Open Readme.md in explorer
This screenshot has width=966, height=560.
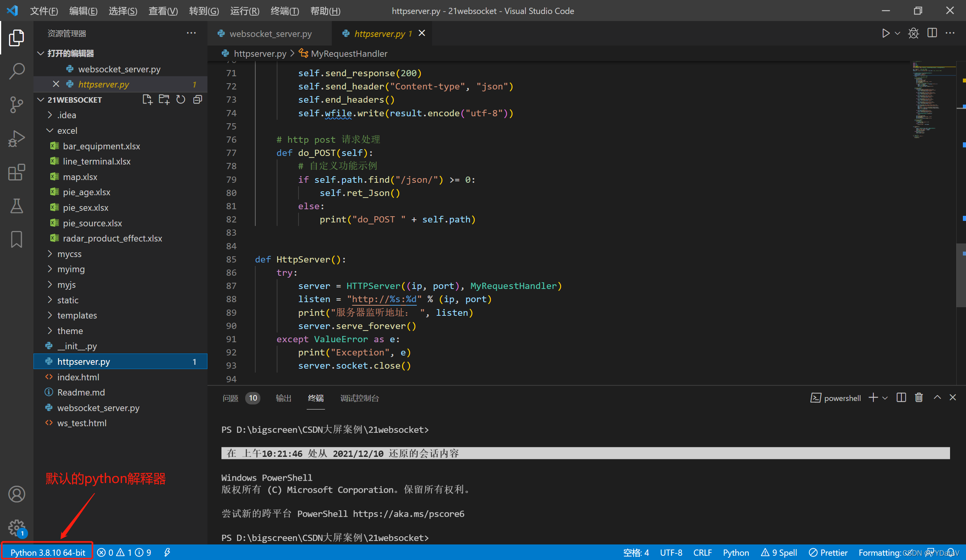pos(81,392)
